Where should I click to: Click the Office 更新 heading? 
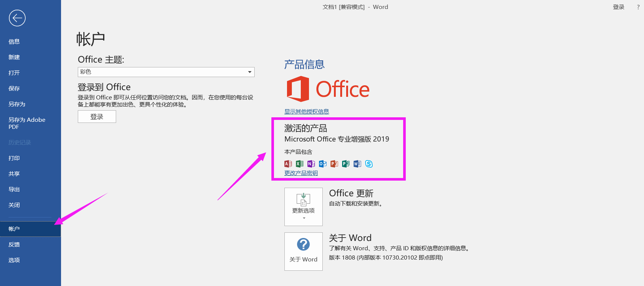(351, 193)
